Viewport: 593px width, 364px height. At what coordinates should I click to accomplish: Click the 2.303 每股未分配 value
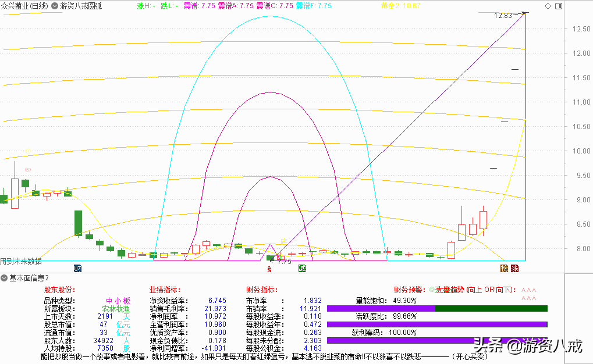313,341
